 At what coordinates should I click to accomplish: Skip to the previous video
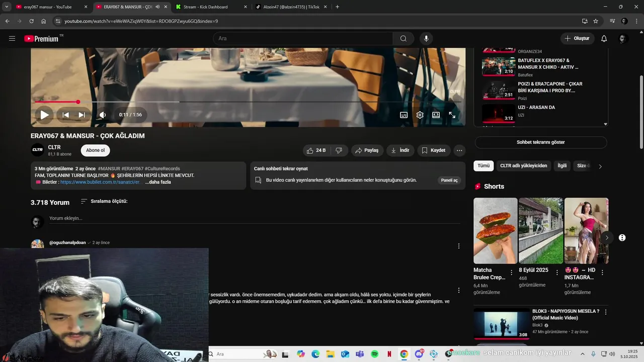coord(65,115)
